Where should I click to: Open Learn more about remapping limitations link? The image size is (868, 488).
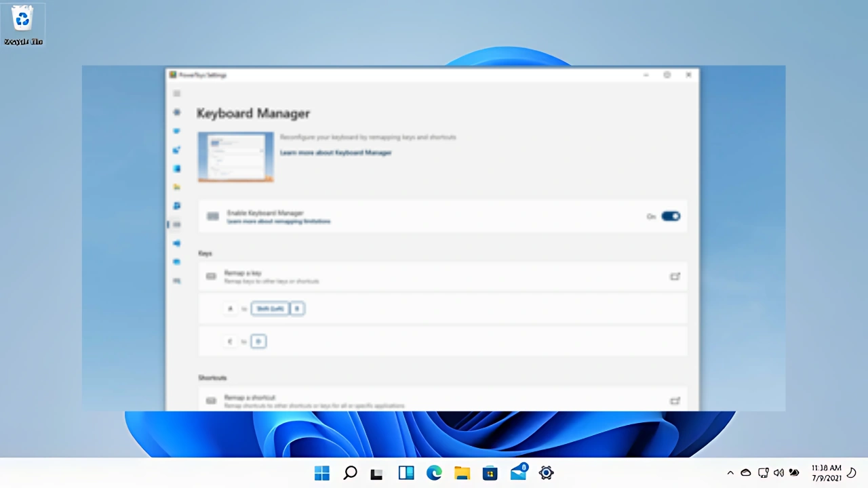(279, 222)
